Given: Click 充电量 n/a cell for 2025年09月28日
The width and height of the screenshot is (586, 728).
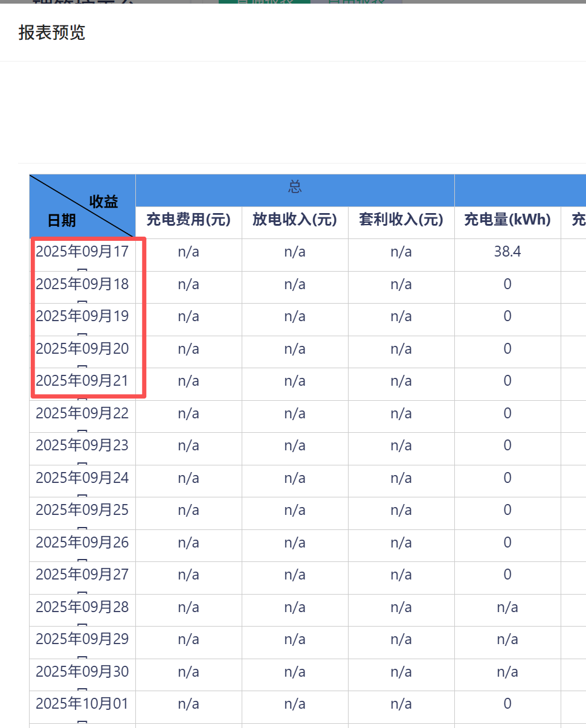Looking at the screenshot, I should tap(507, 607).
